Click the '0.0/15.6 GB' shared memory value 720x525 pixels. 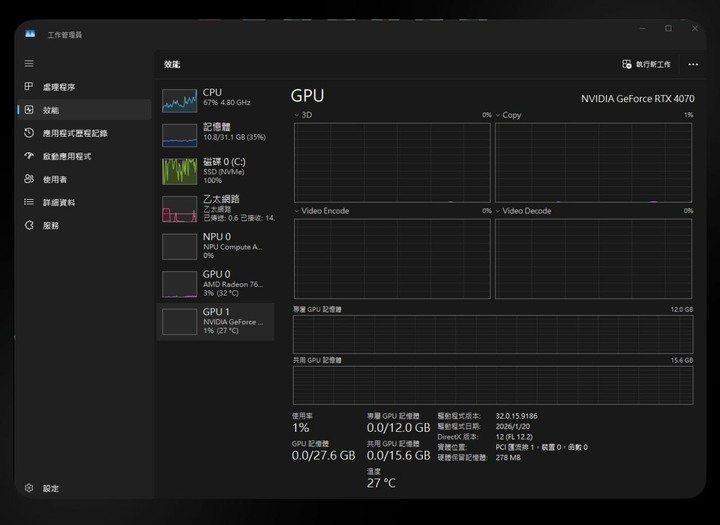coord(398,455)
